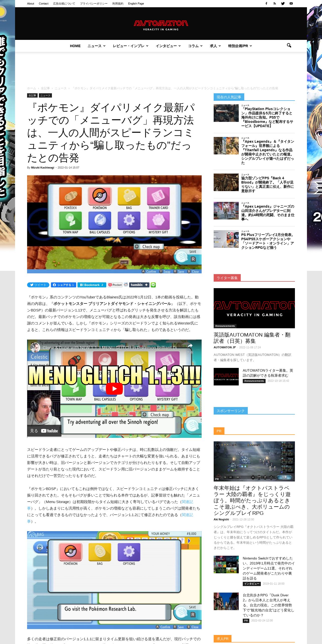Click the Announcements tag on banner
This screenshot has width=322, height=644.
[225, 326]
